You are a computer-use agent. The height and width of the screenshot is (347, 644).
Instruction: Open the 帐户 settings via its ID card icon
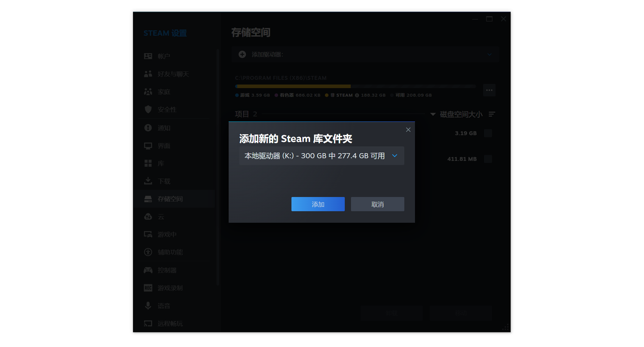point(148,56)
